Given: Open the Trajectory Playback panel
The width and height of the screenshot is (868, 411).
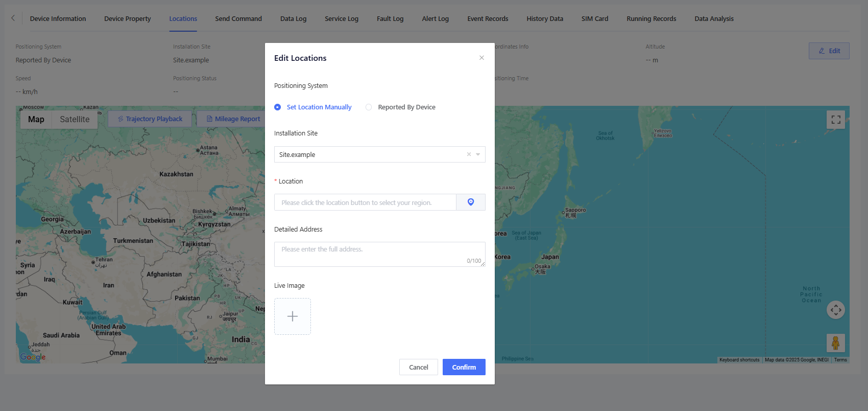Looking at the screenshot, I should point(150,119).
